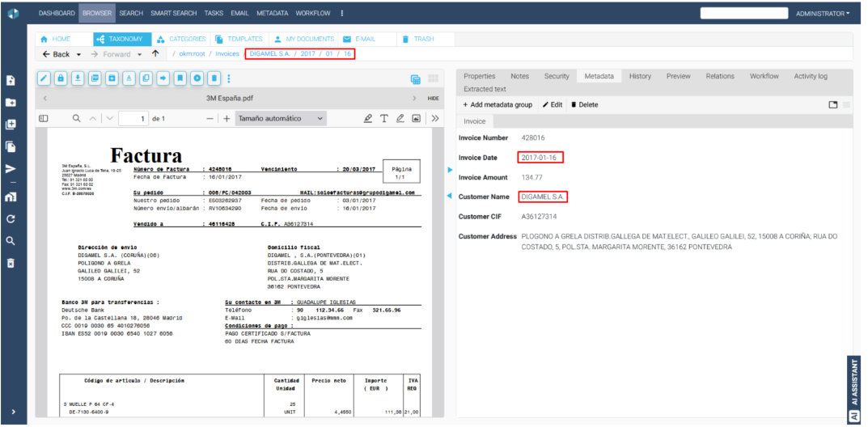Open the ADMINISTRATOR user dropdown
The image size is (868, 427).
[x=822, y=14]
